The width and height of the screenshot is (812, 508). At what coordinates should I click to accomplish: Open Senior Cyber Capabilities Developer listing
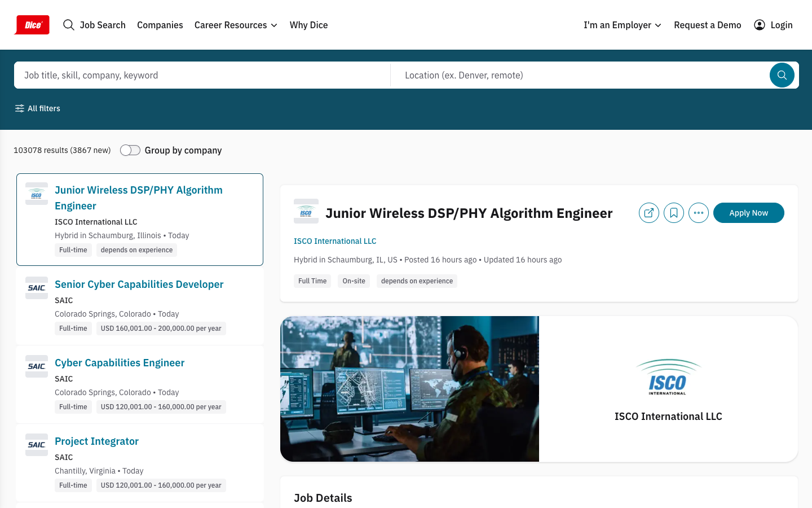coord(139,284)
